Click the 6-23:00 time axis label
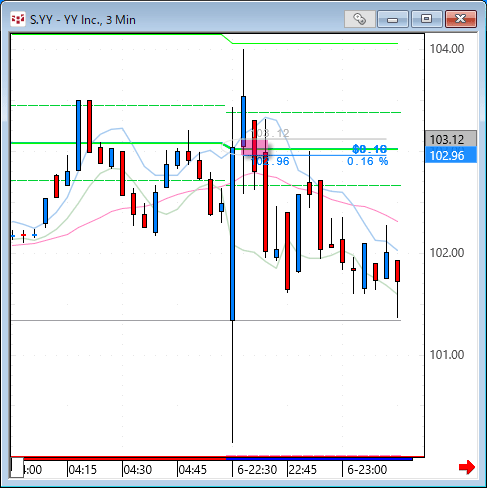Screen dimensions: 487x488 point(367,470)
